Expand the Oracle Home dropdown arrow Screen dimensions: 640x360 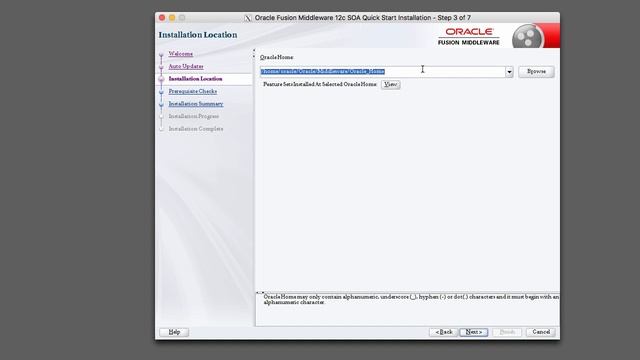pyautogui.click(x=509, y=72)
